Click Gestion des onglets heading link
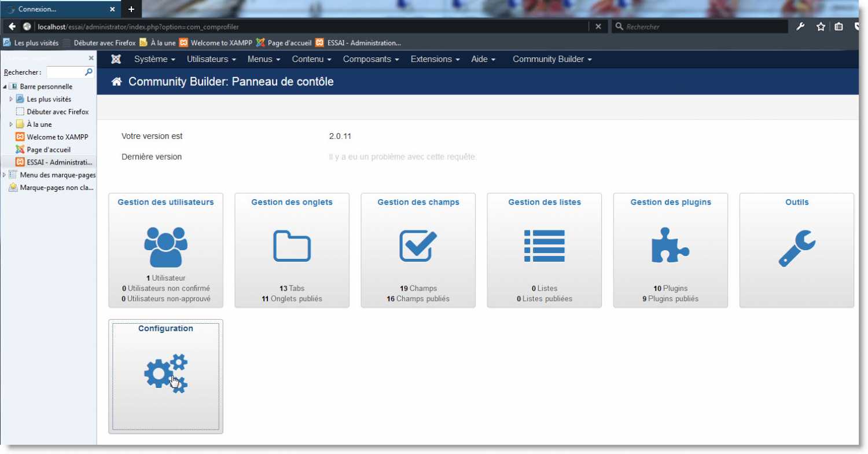868x454 pixels. pyautogui.click(x=292, y=202)
